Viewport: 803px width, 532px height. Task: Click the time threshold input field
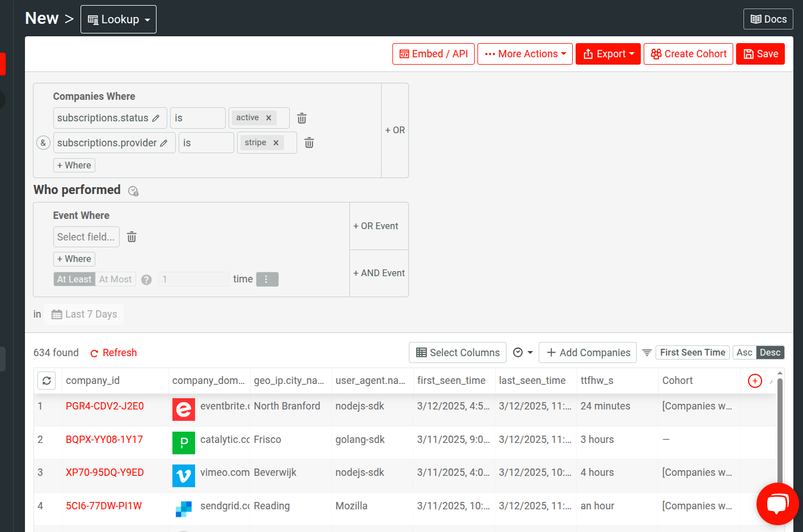coord(193,278)
